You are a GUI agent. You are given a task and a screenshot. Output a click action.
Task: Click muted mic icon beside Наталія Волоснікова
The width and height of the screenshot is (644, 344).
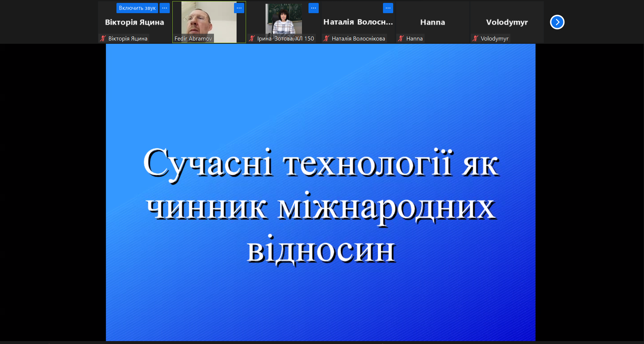326,38
